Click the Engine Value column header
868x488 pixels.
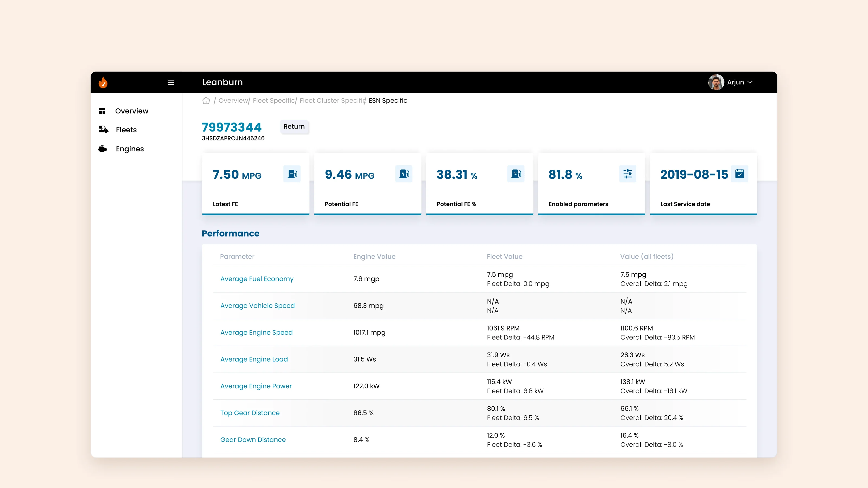tap(374, 257)
